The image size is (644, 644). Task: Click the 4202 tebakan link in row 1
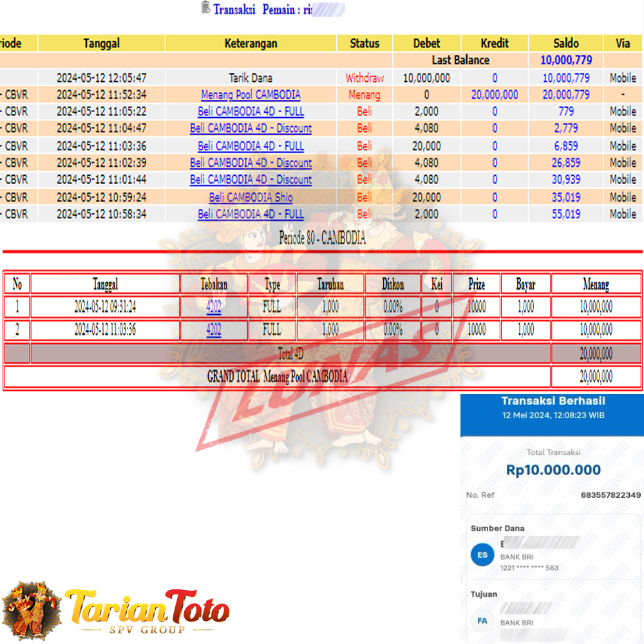click(x=214, y=307)
